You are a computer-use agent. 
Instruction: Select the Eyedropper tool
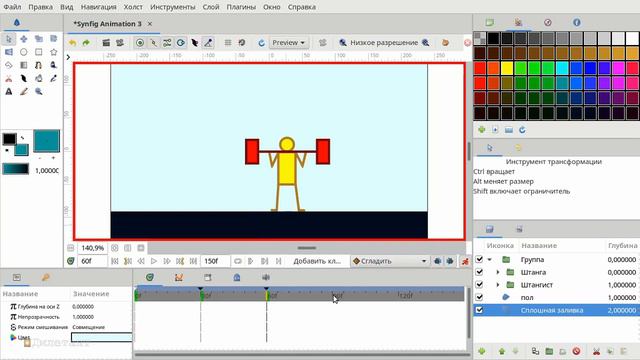click(x=53, y=78)
